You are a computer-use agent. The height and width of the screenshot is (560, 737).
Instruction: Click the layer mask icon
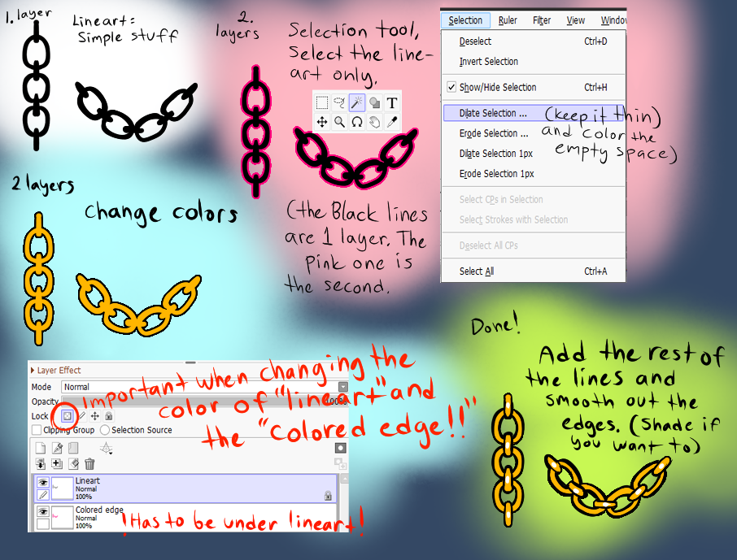(341, 448)
